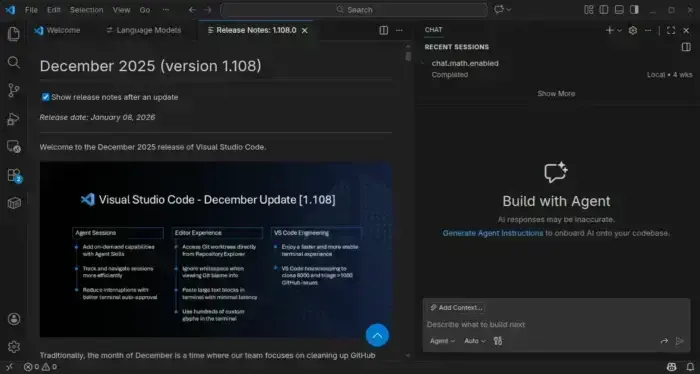Maximize the chat panel
Viewport: 700px width, 374px height.
click(671, 30)
